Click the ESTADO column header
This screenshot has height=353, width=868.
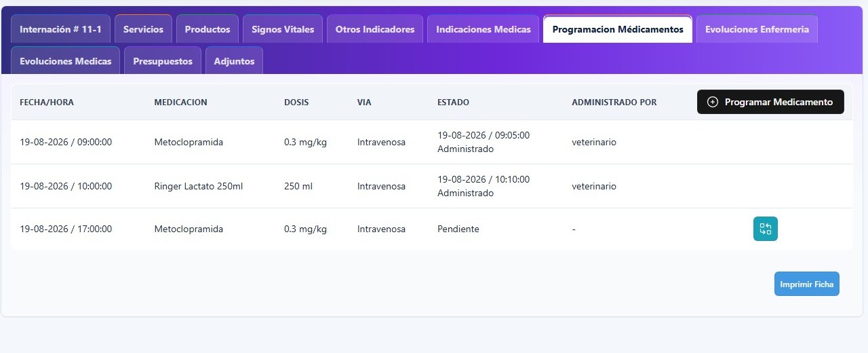point(453,103)
